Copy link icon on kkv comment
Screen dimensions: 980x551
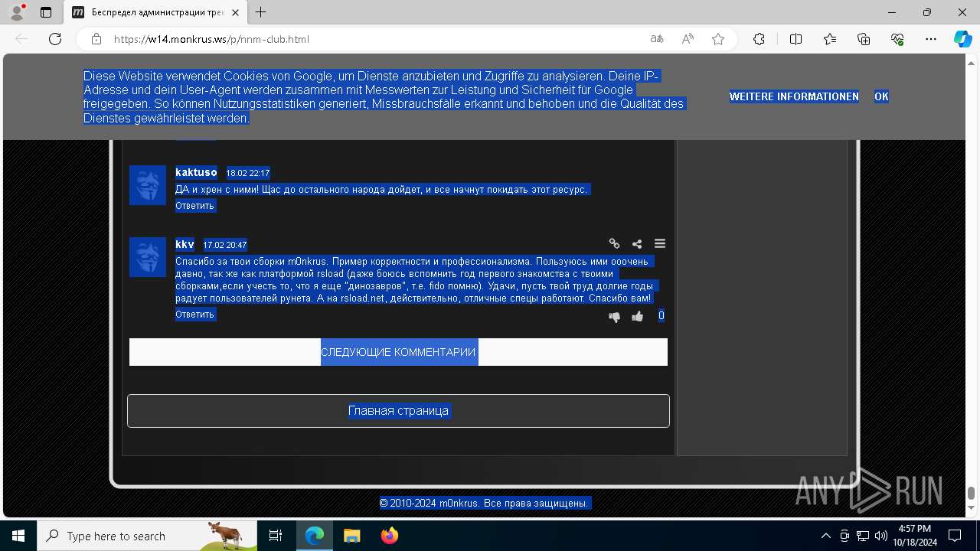[614, 243]
